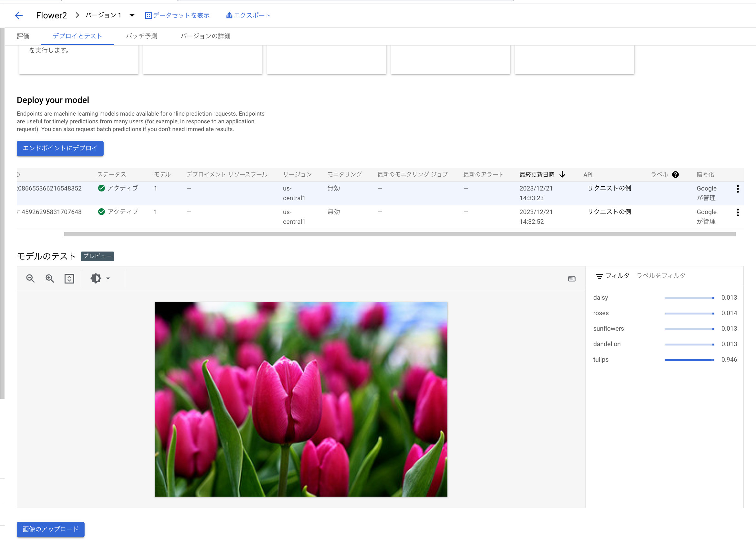Switch to the 評価 tab
Viewport: 756px width, 547px height.
pos(23,36)
